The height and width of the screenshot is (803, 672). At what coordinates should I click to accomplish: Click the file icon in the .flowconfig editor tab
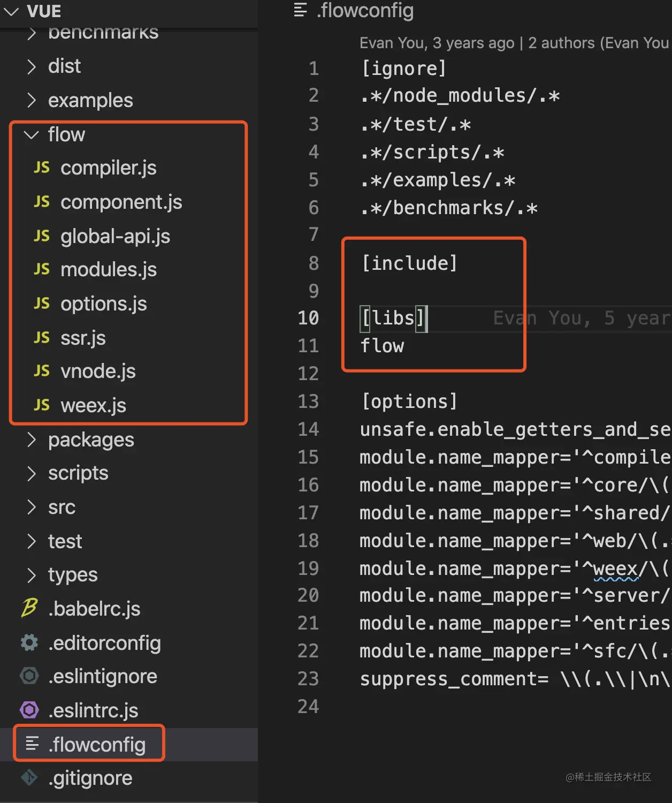click(x=300, y=10)
